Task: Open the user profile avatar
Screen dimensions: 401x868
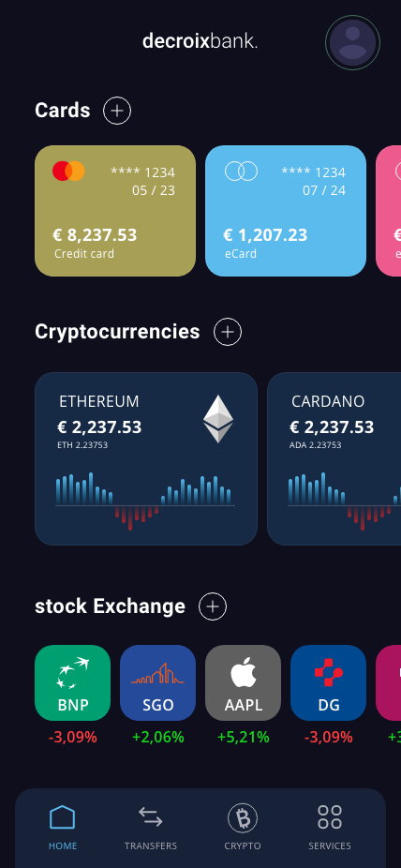Action: pyautogui.click(x=352, y=42)
